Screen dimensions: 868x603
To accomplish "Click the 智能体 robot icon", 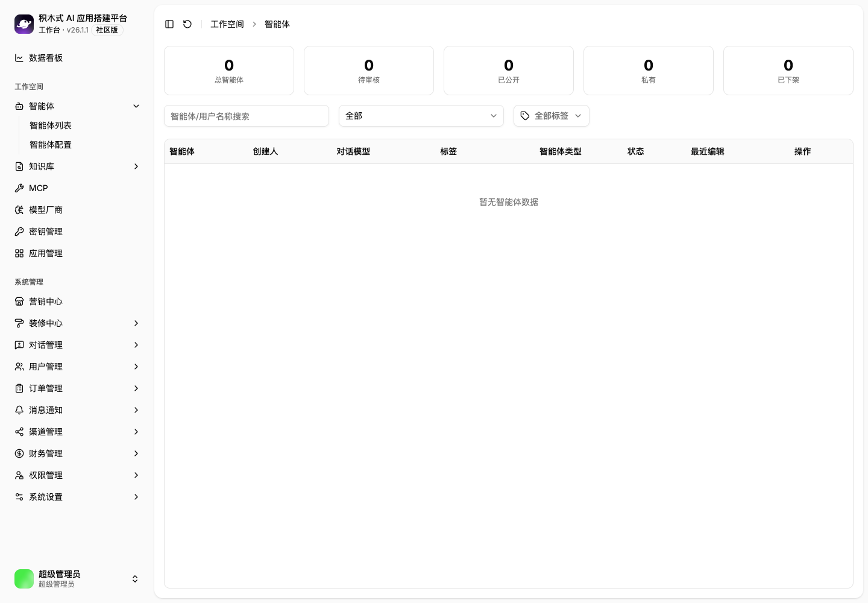I will point(19,106).
